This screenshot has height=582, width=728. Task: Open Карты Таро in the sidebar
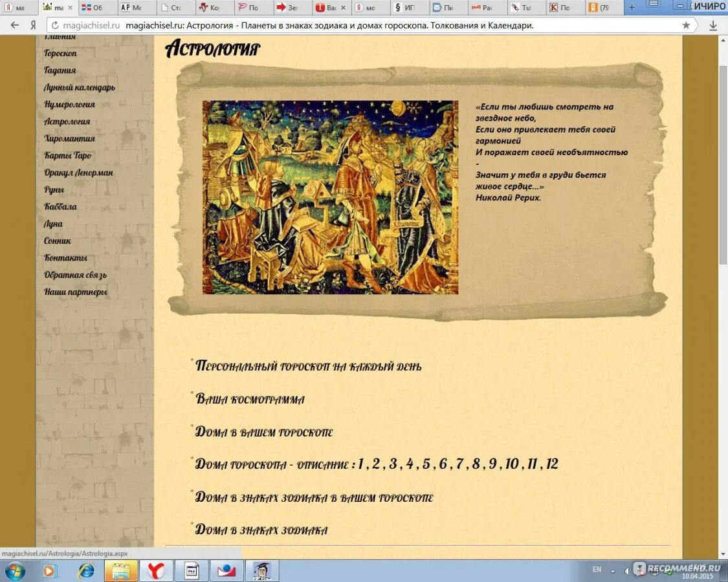pyautogui.click(x=68, y=155)
